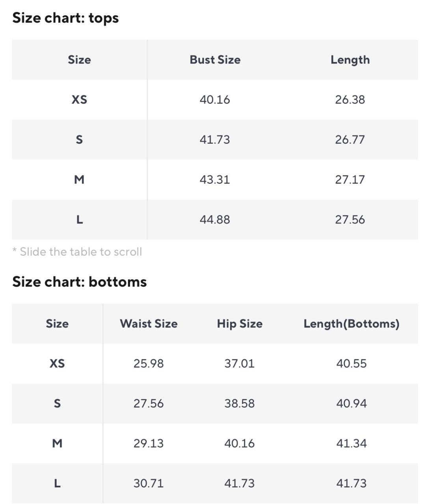This screenshot has width=430, height=504.
Task: Click the M size label in tops chart
Action: pos(79,180)
